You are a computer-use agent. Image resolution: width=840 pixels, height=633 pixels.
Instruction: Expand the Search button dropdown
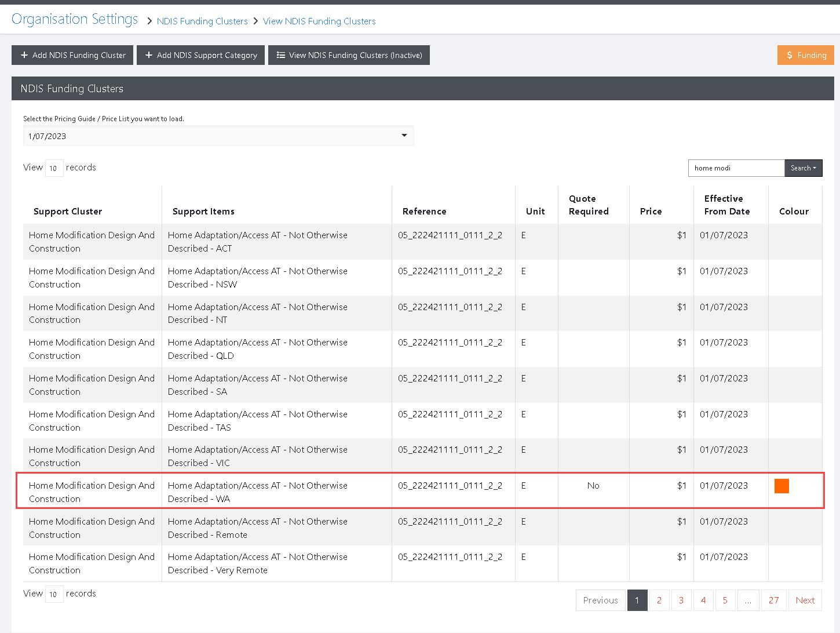pyautogui.click(x=804, y=168)
